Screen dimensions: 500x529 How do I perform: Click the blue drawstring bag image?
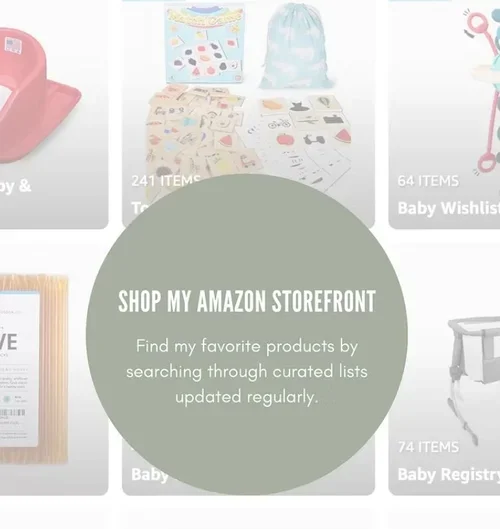click(x=295, y=46)
